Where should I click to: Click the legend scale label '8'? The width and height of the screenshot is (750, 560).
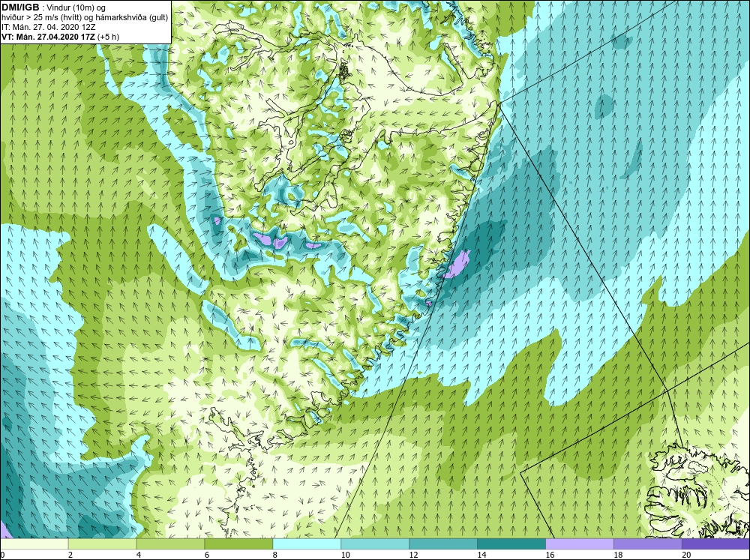[x=275, y=555]
